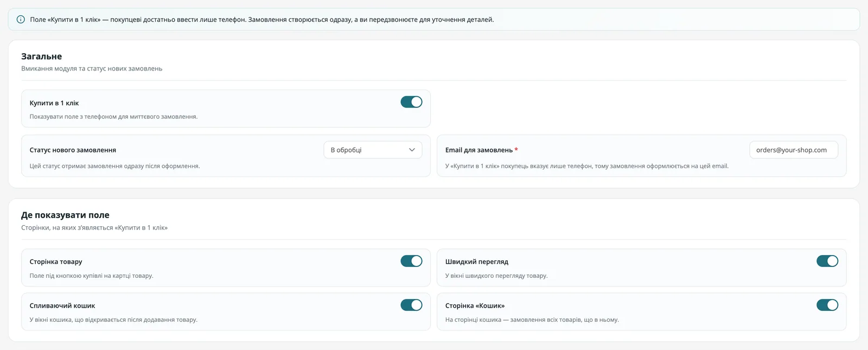Click the «Сторінки, на яких з'являється» subtitle
This screenshot has width=868, height=350.
click(94, 228)
